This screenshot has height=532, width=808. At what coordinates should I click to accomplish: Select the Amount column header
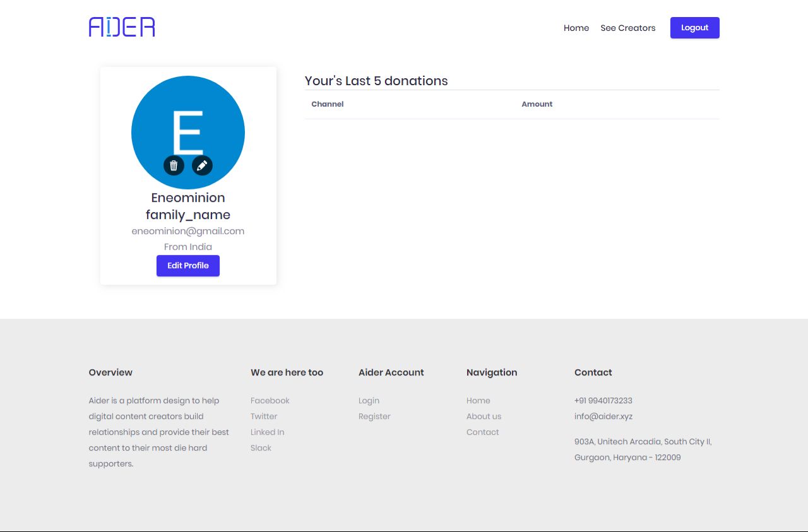[x=537, y=104]
